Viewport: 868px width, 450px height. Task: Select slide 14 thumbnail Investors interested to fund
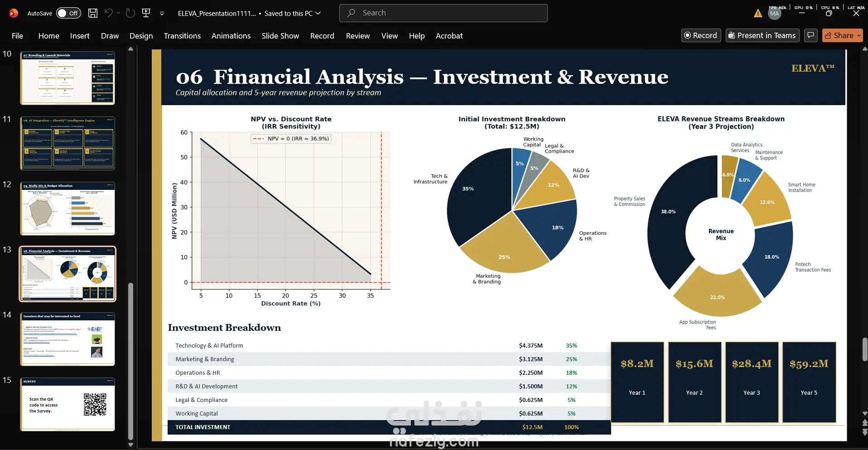coord(68,339)
